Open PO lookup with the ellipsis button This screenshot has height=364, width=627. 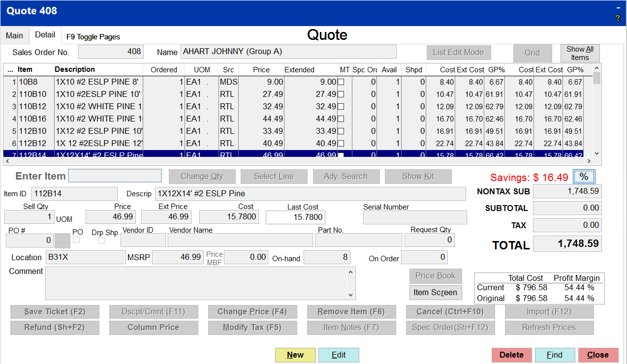click(x=63, y=241)
